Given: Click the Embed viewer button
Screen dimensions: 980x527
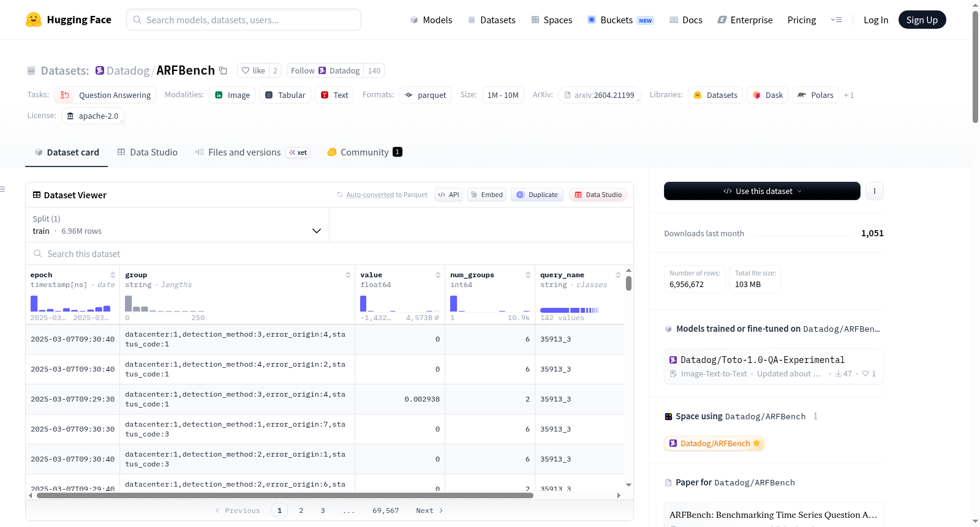Looking at the screenshot, I should click(486, 195).
